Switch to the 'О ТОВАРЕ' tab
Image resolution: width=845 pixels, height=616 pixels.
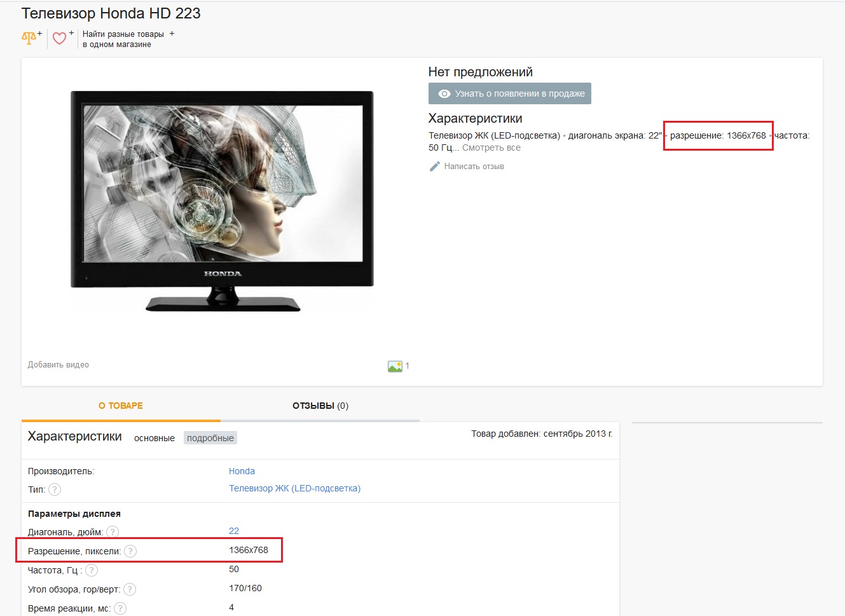[x=121, y=406]
